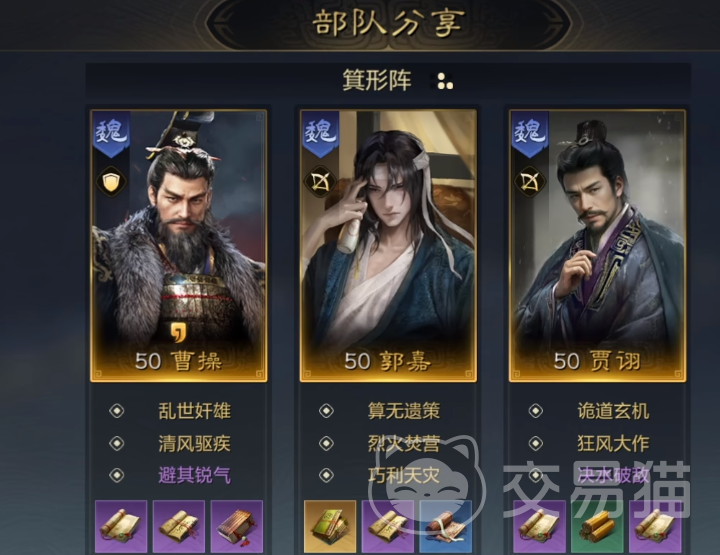Click the three-dot formation icon beside 箕形阵
Screen dimensions: 720x555
coord(444,81)
